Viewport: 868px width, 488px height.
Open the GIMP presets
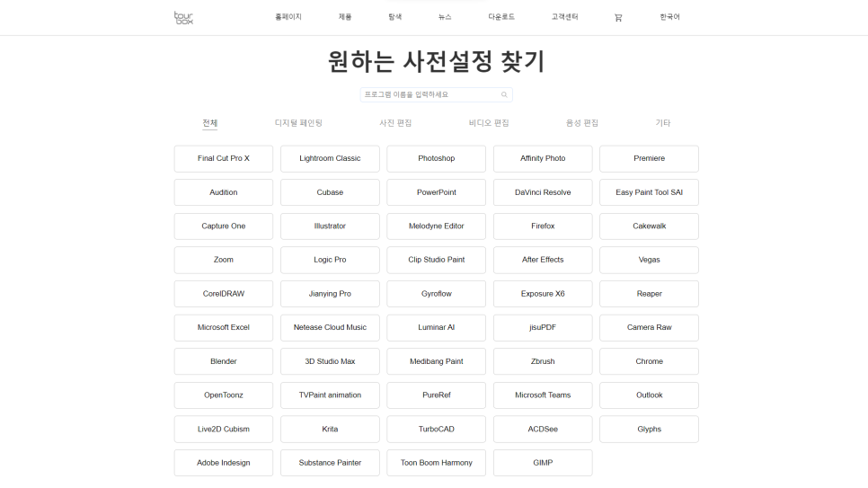(543, 463)
